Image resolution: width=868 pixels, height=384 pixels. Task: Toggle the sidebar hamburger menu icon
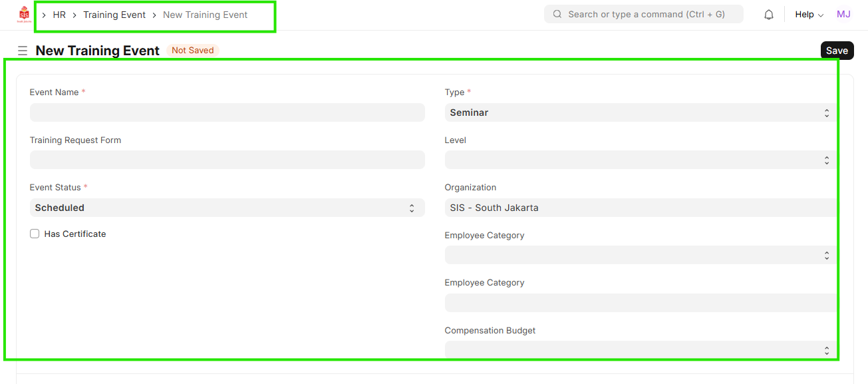pyautogui.click(x=23, y=51)
